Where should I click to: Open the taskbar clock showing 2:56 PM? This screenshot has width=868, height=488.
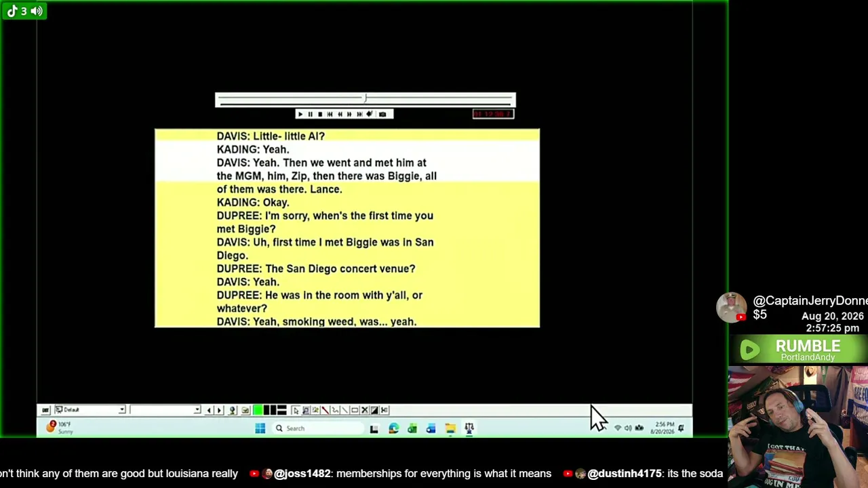[664, 428]
